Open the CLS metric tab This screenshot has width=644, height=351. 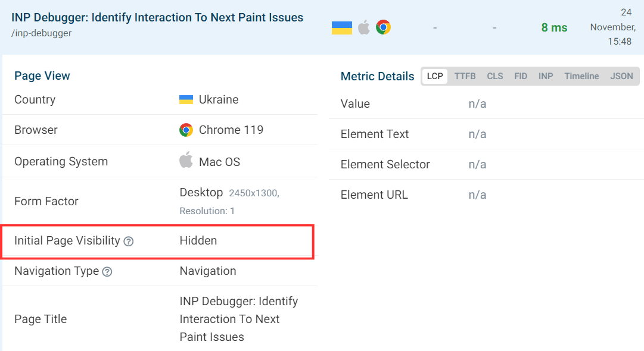(495, 76)
